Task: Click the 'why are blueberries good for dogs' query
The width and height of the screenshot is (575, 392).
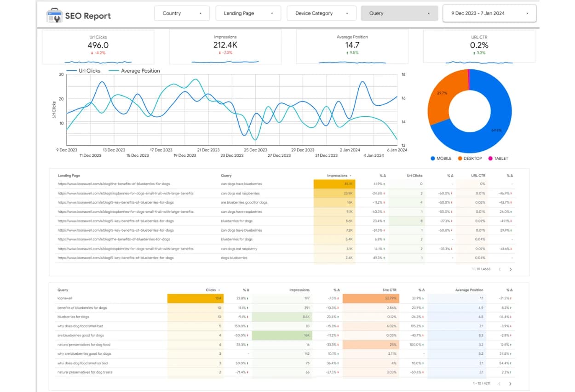Action: pos(84,354)
